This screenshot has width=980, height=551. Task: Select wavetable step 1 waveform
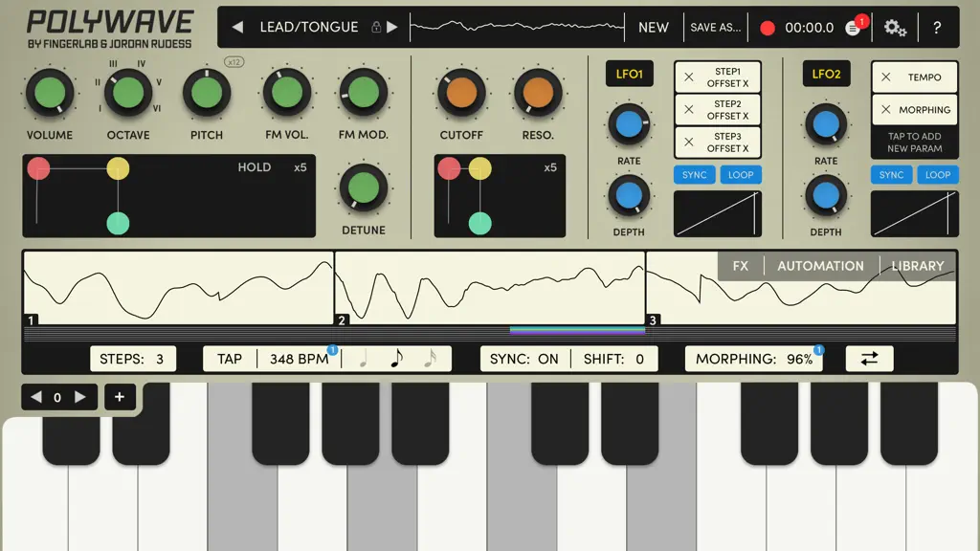tap(178, 288)
